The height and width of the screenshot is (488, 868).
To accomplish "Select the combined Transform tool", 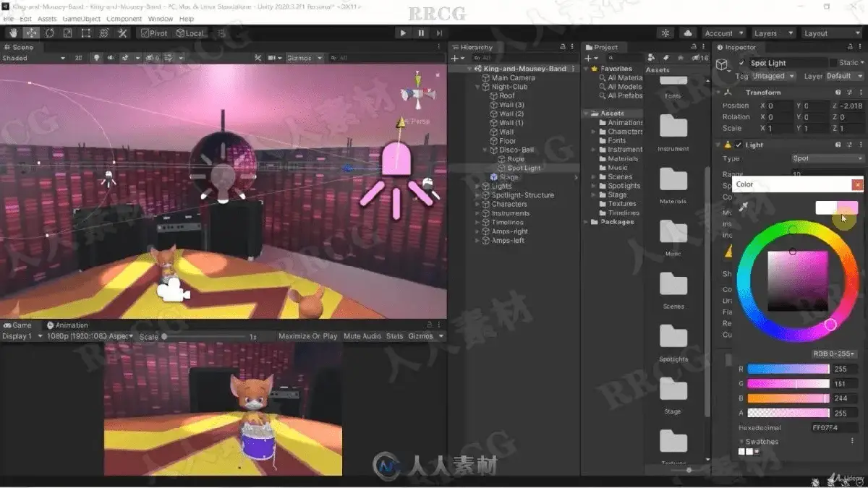I will 104,33.
